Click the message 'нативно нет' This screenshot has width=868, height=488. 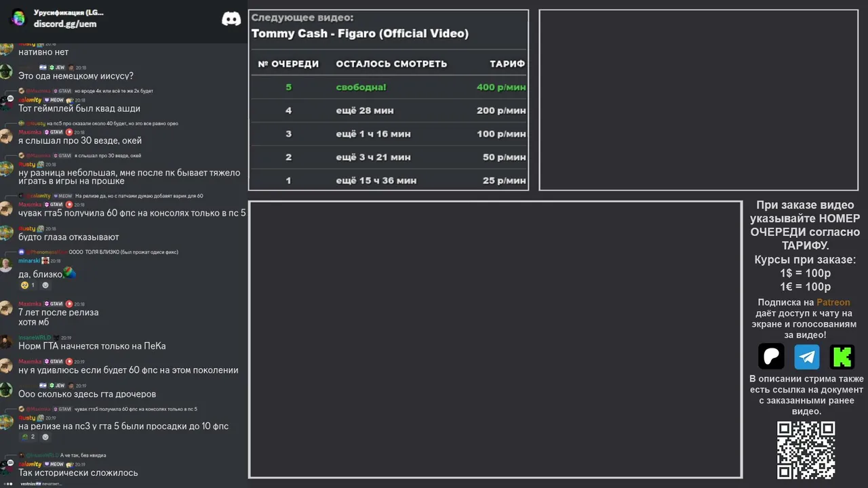coord(43,52)
